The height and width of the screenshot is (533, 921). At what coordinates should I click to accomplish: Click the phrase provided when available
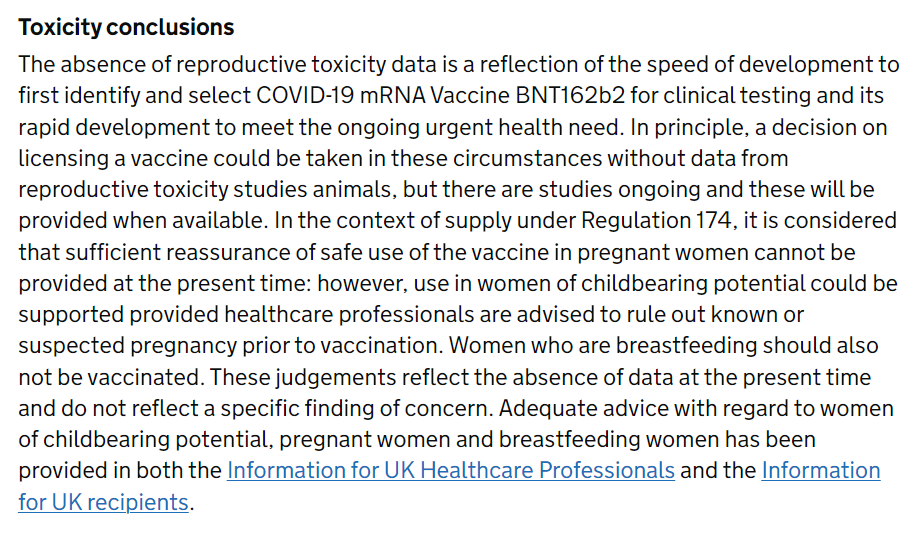[141, 221]
